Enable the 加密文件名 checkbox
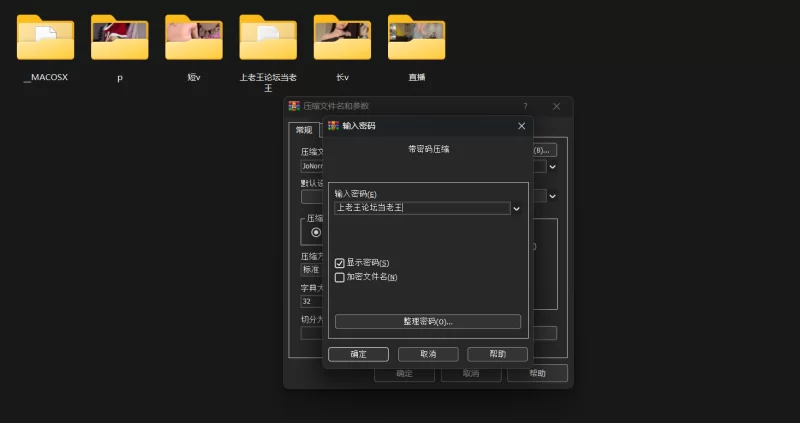 [x=340, y=277]
